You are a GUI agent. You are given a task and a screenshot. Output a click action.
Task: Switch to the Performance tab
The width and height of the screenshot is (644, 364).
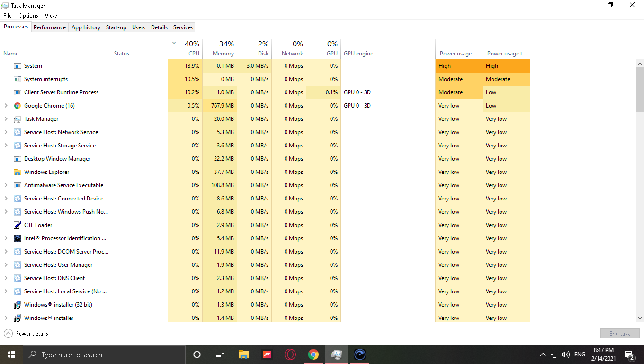pyautogui.click(x=50, y=27)
